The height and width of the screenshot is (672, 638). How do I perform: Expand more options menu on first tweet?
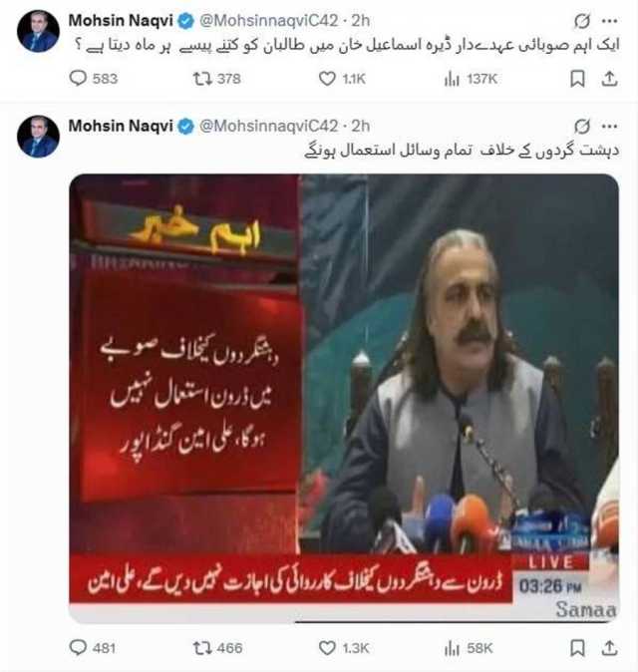(609, 21)
